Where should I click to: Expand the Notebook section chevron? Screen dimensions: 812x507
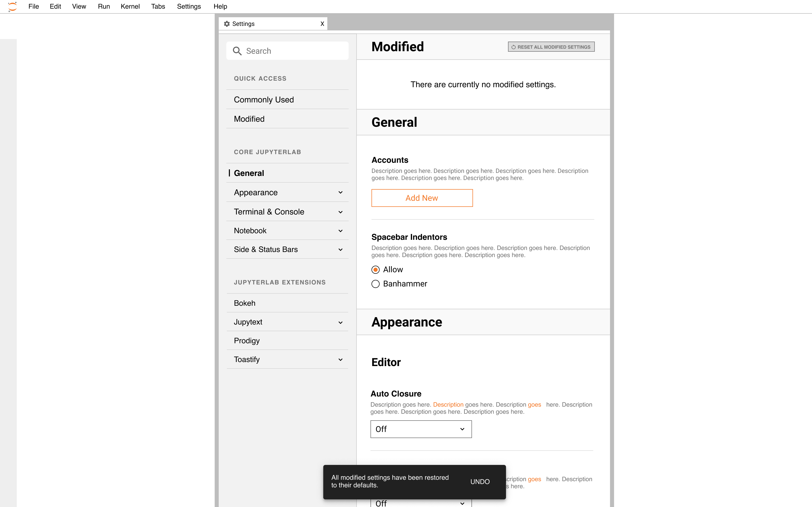[341, 231]
